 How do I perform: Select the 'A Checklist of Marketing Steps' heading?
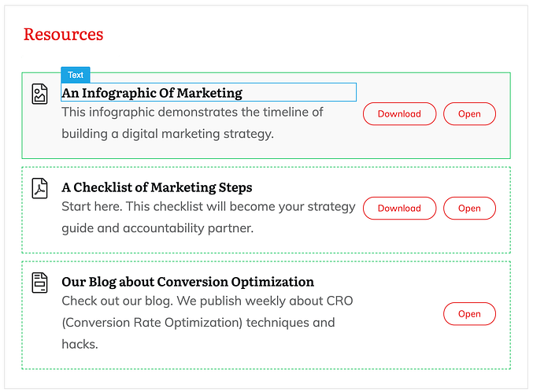[157, 187]
